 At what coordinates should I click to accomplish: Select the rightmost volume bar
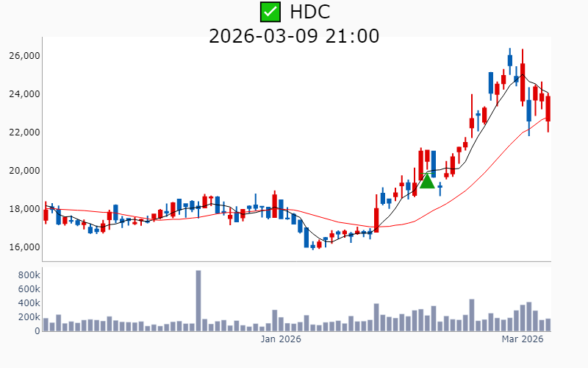(548, 325)
